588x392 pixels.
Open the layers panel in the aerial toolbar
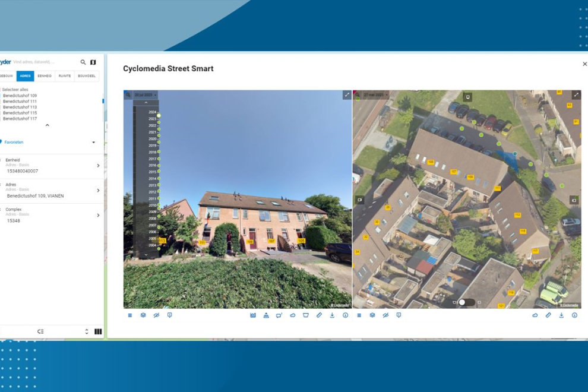[x=372, y=315]
